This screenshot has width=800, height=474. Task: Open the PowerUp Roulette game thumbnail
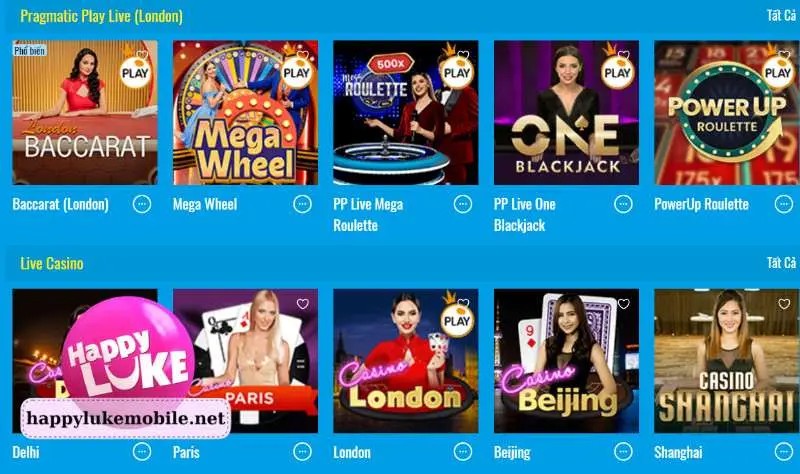(727, 113)
